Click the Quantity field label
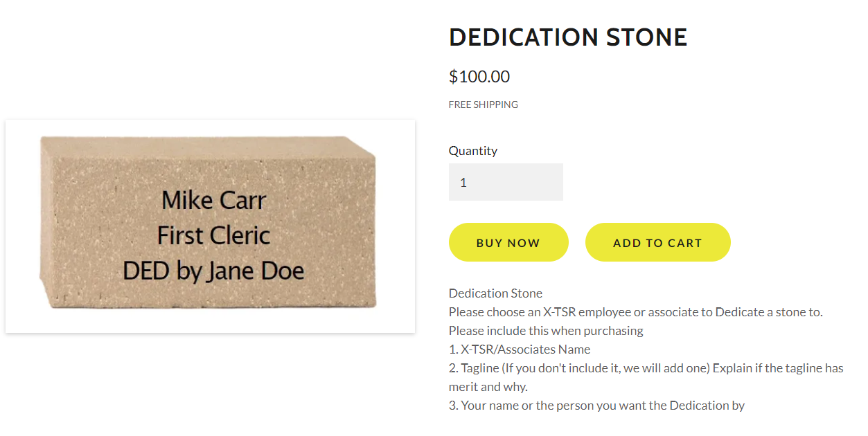868x436 pixels. coord(473,151)
